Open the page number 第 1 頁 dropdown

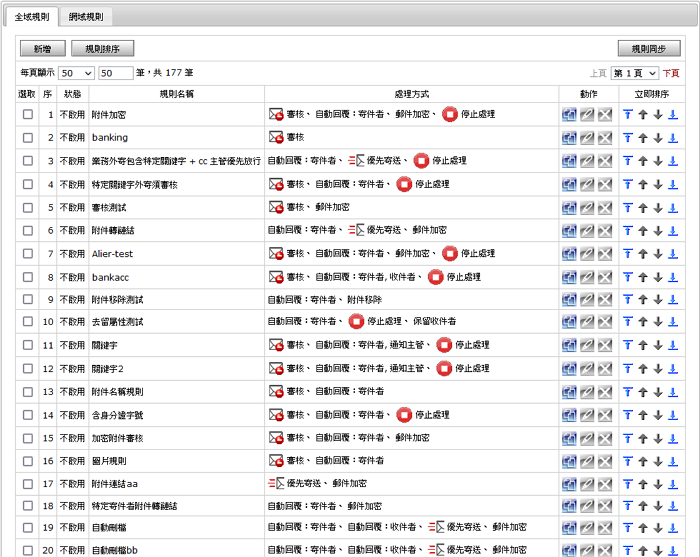[x=635, y=73]
